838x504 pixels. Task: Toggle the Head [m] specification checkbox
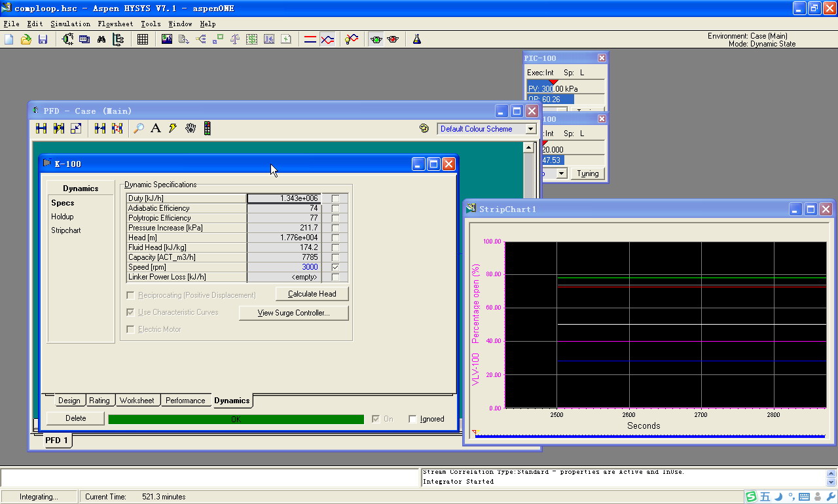[335, 238]
